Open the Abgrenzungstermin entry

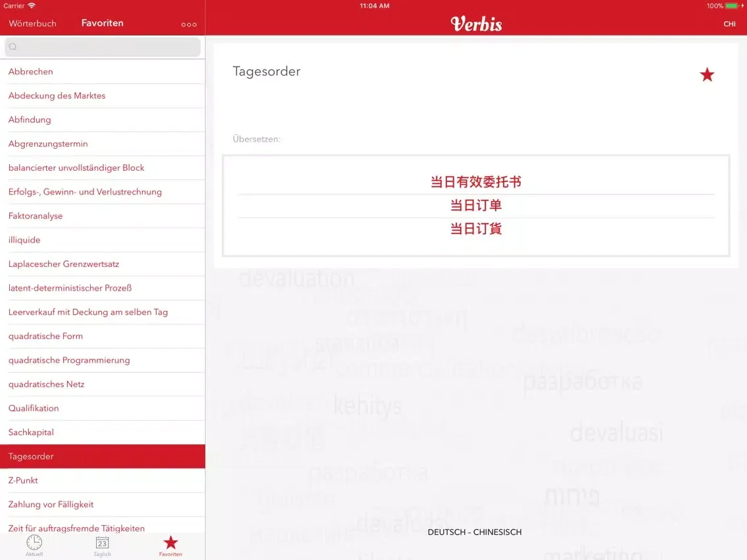tap(103, 144)
